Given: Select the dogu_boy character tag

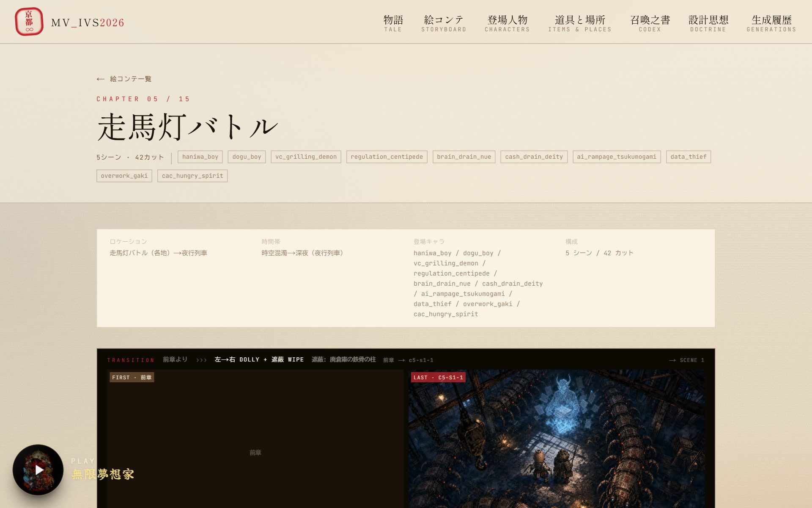Looking at the screenshot, I should (247, 157).
